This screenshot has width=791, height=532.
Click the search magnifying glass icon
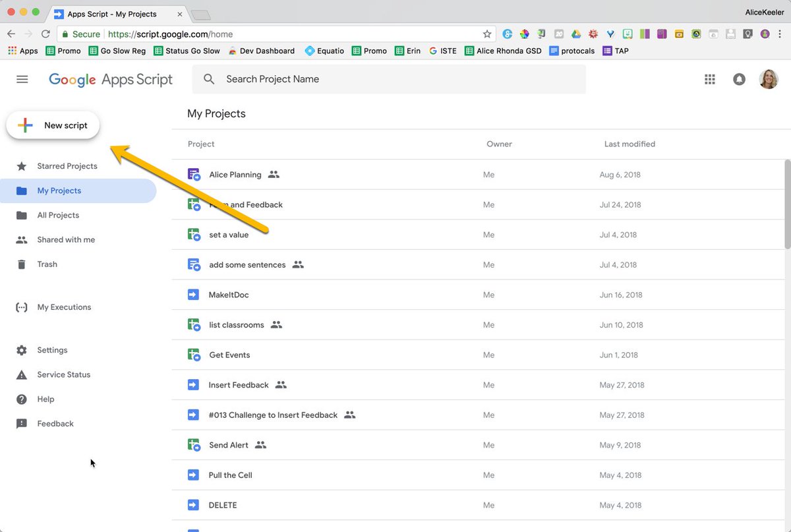[x=208, y=79]
